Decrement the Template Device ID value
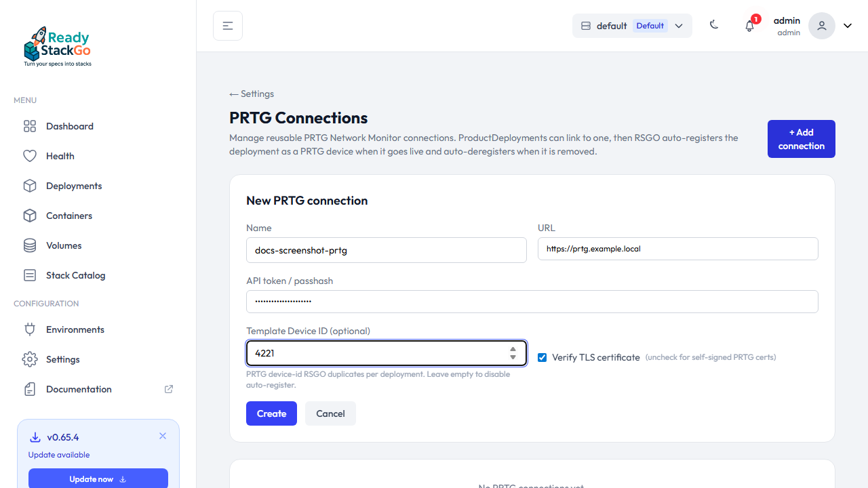 tap(513, 357)
